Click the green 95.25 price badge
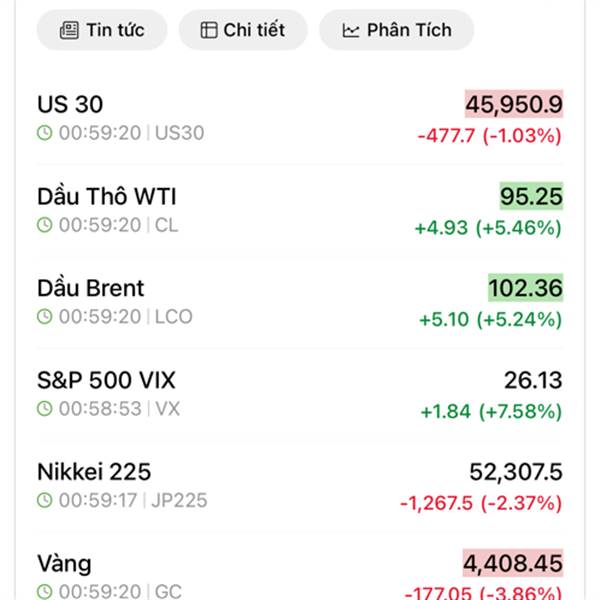The image size is (600, 600). pos(531,196)
